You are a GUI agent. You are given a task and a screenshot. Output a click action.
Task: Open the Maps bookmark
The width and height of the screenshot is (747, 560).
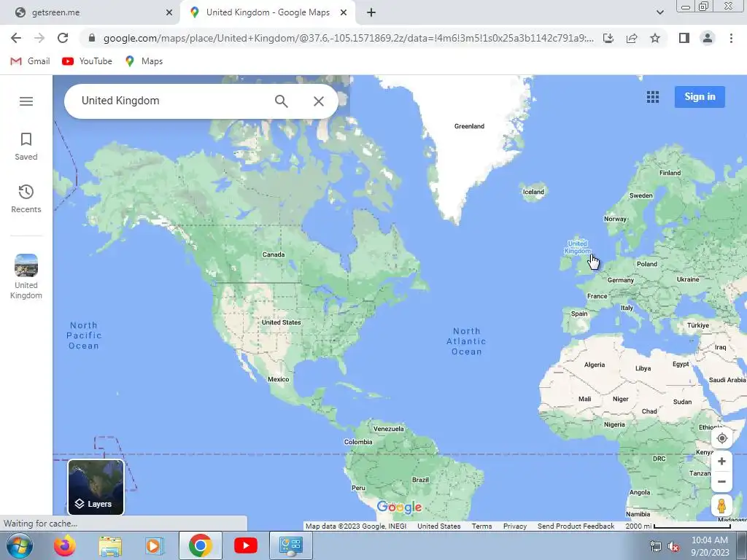click(144, 61)
